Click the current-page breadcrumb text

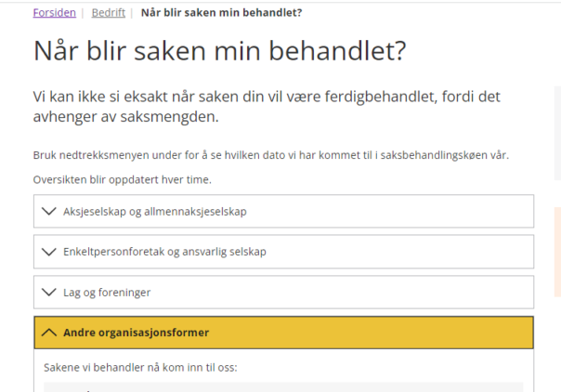point(221,13)
